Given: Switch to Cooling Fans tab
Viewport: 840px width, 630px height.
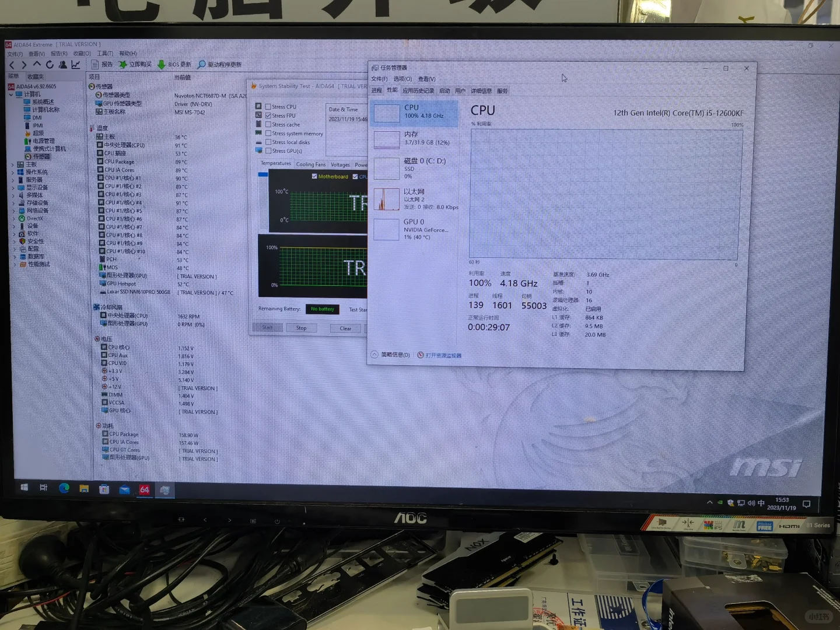Looking at the screenshot, I should 311,164.
